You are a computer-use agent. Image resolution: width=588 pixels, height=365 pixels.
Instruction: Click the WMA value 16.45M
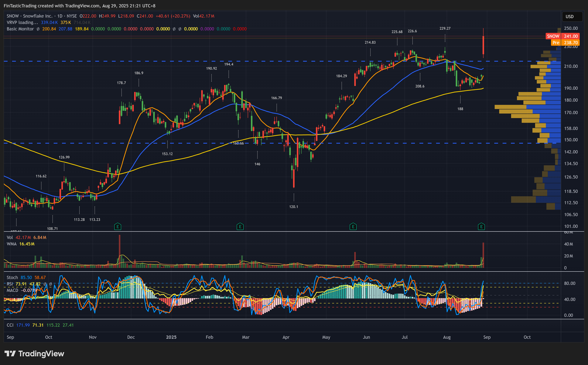tap(27, 244)
